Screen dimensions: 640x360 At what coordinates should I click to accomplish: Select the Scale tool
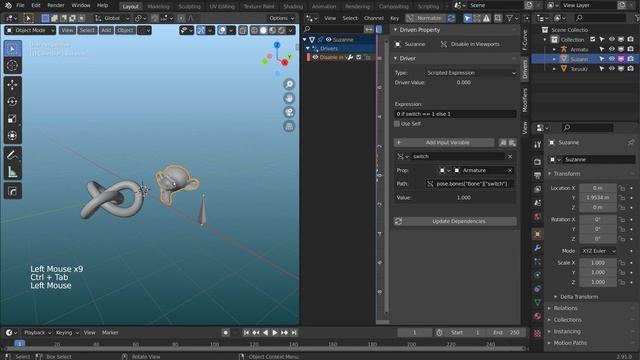[12, 119]
